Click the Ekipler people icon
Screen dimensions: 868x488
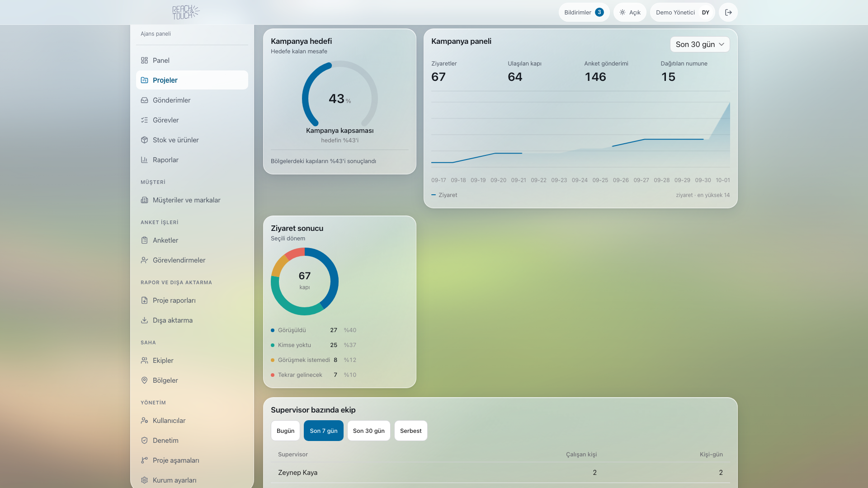pyautogui.click(x=144, y=361)
